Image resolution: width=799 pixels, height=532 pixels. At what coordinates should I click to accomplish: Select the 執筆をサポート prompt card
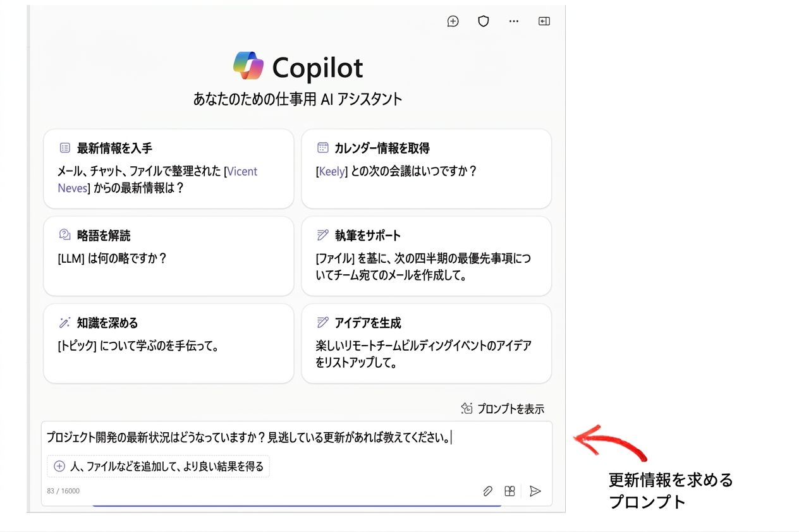[x=427, y=256]
